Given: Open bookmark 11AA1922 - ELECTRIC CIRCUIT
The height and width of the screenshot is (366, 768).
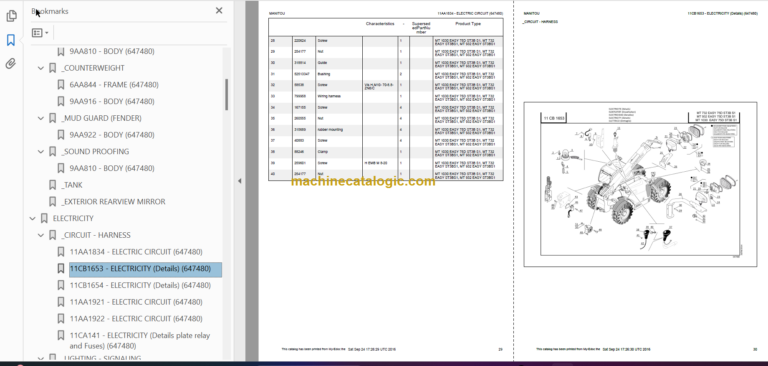Looking at the screenshot, I should 136,318.
